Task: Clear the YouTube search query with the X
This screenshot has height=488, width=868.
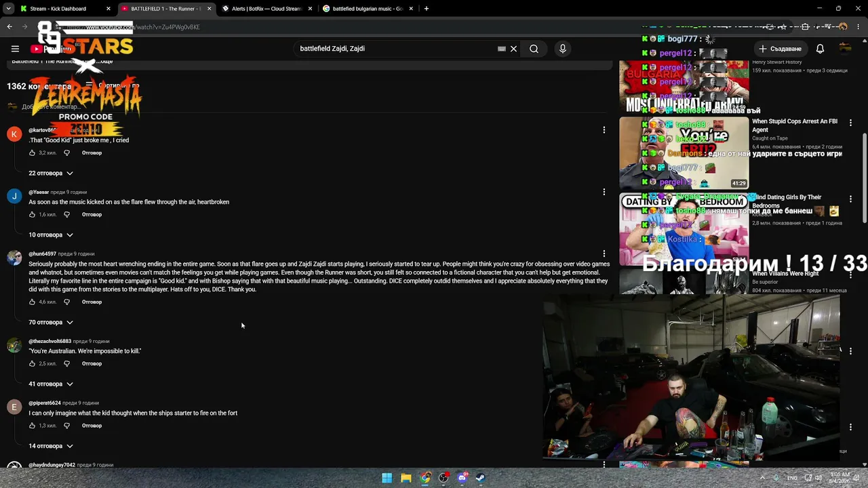Action: [x=513, y=49]
